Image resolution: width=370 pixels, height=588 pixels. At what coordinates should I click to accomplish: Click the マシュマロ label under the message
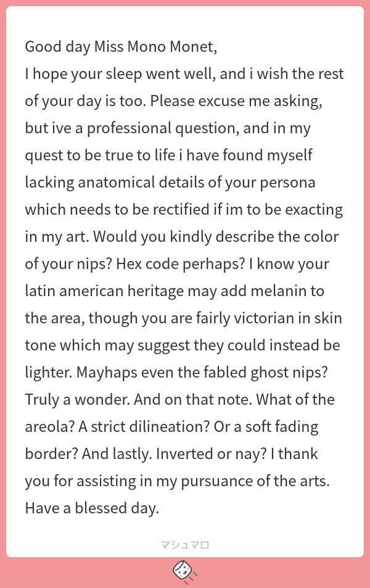[x=185, y=545]
